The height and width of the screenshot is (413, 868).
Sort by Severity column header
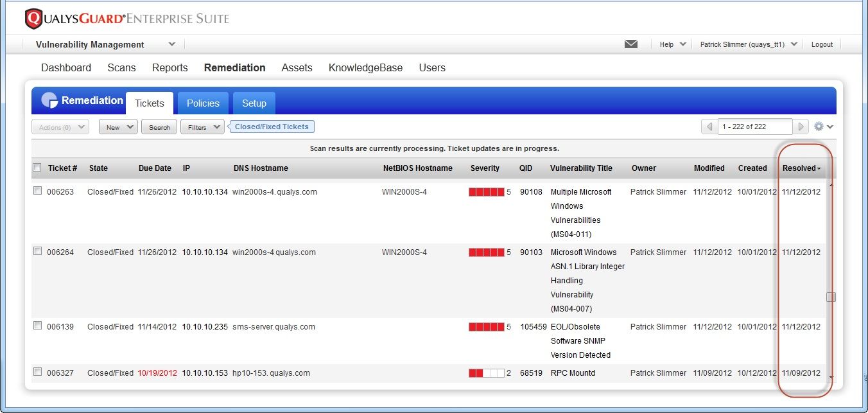[485, 168]
